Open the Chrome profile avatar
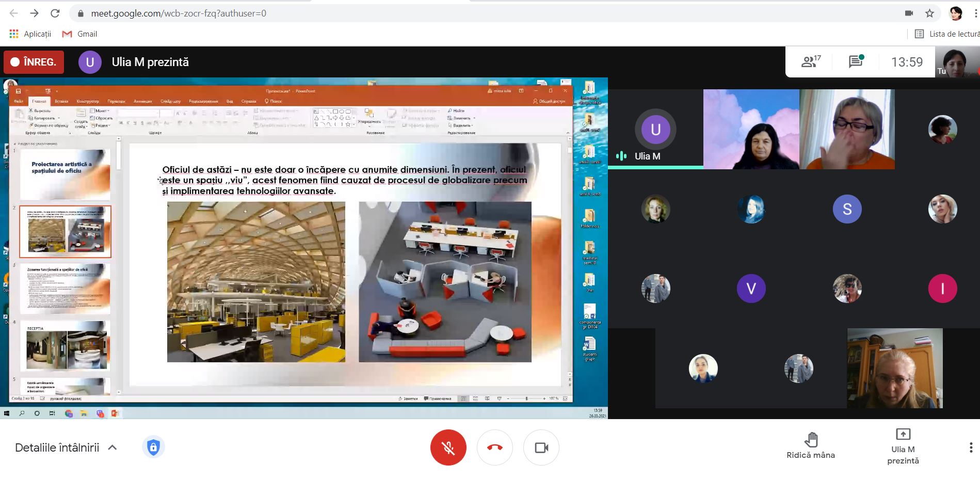The width and height of the screenshot is (980, 480). point(956,13)
